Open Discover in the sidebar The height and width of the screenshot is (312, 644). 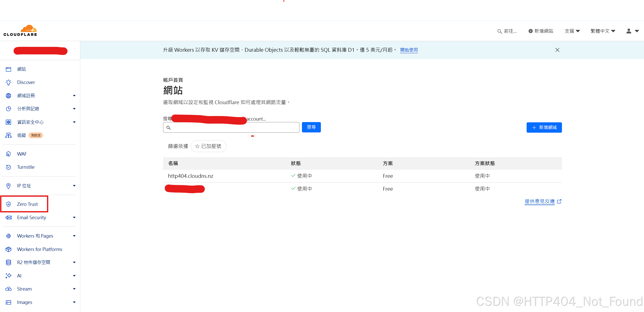(26, 82)
